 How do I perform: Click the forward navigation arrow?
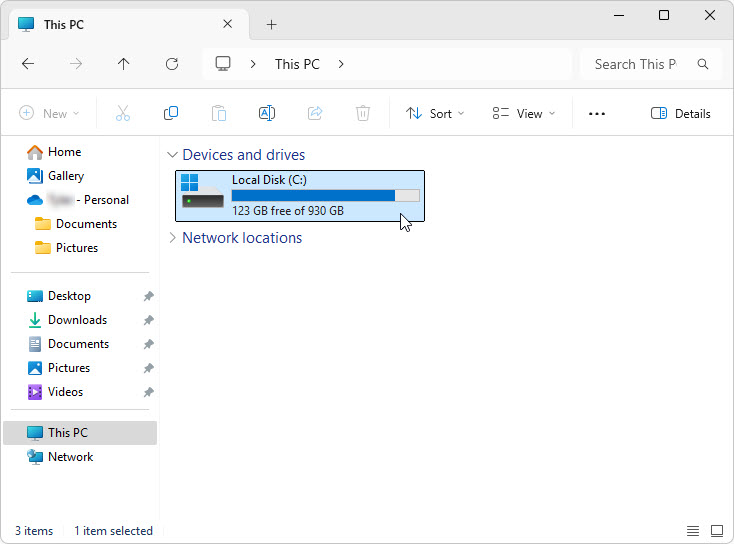(x=76, y=64)
